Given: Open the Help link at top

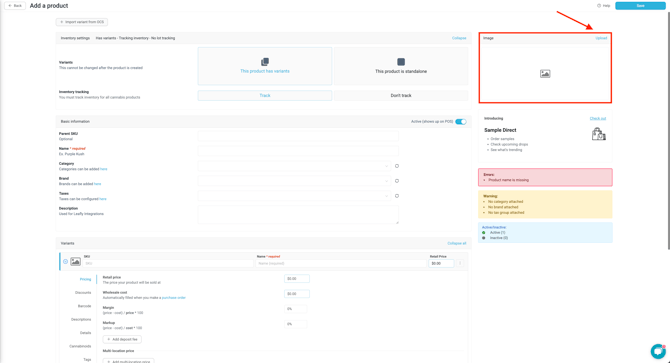Looking at the screenshot, I should tap(603, 6).
